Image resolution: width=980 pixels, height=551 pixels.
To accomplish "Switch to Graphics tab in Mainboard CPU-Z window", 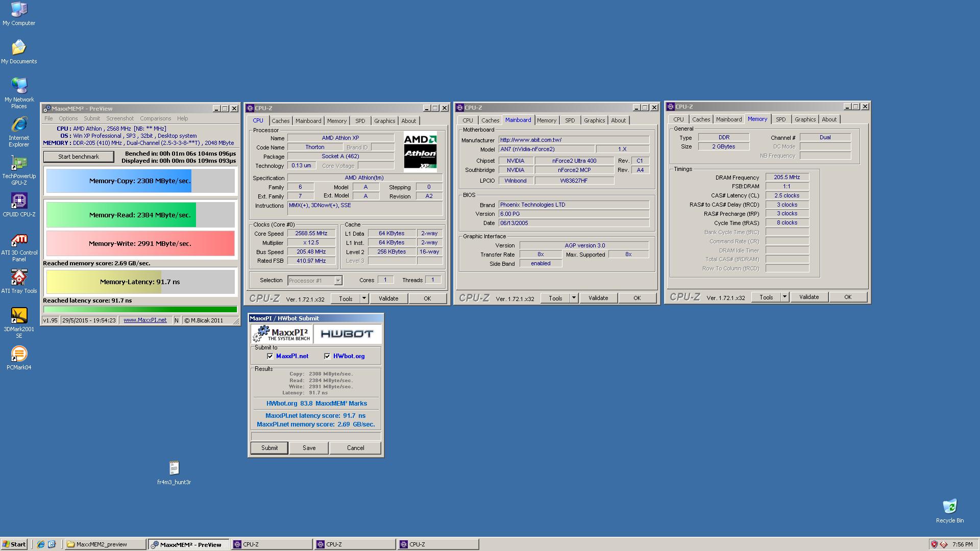I will pos(594,120).
